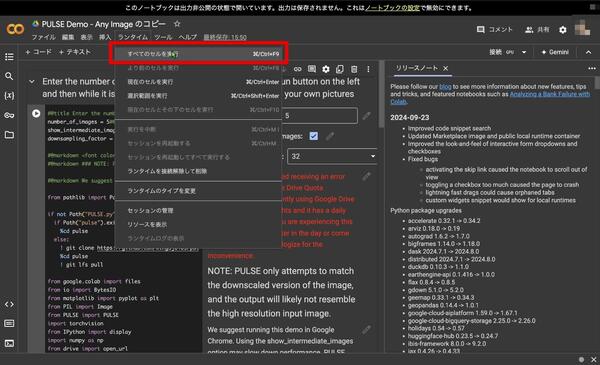This screenshot has width=600, height=365.
Task: Run the code cell with play button
Action: pyautogui.click(x=36, y=113)
